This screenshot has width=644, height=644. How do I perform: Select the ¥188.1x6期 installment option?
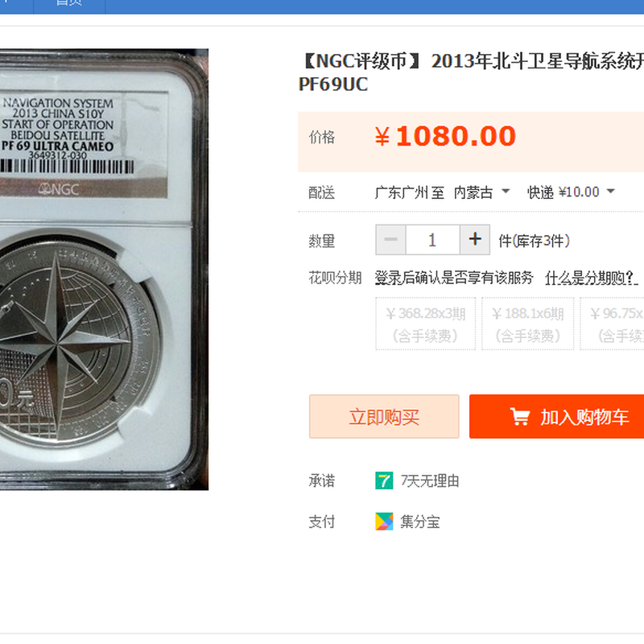tap(528, 324)
